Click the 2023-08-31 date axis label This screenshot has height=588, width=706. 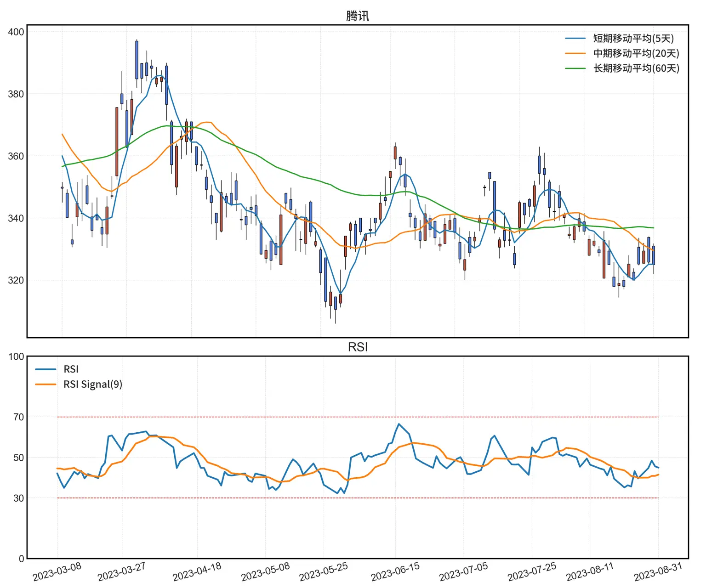[658, 571]
